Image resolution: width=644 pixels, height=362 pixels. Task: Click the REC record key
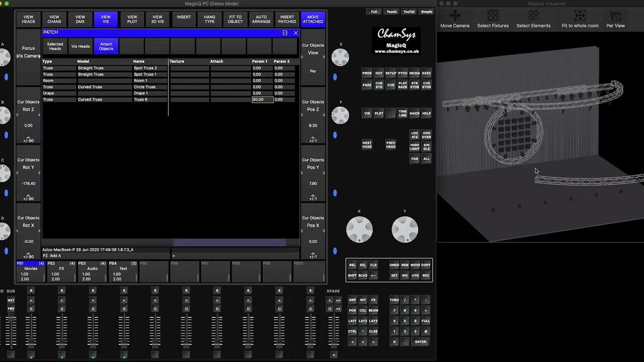point(426,276)
